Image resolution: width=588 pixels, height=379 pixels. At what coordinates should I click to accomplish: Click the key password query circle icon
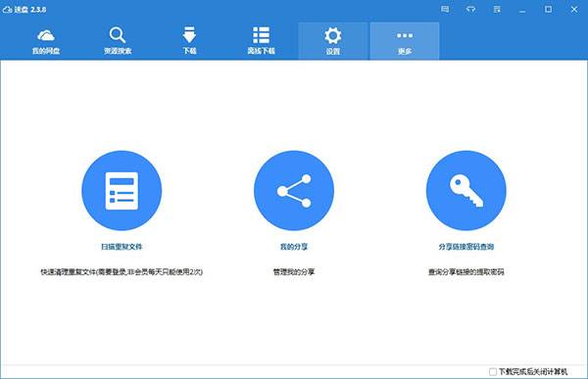click(x=466, y=190)
